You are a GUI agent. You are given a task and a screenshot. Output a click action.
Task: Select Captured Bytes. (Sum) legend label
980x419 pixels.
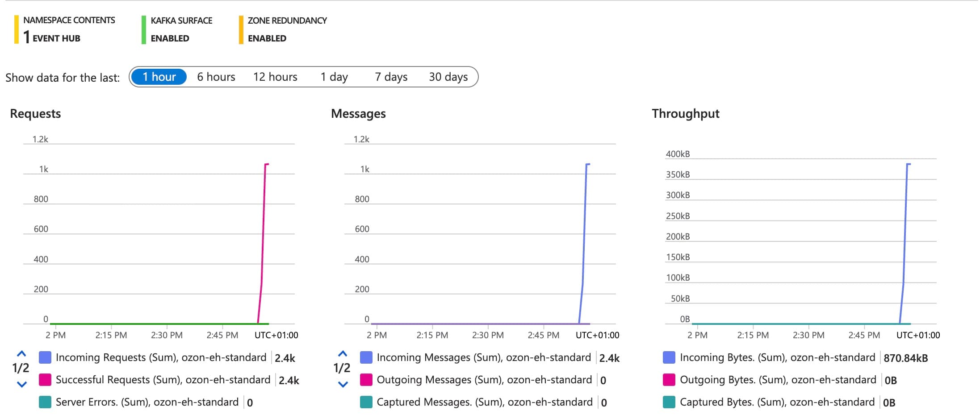tap(777, 402)
